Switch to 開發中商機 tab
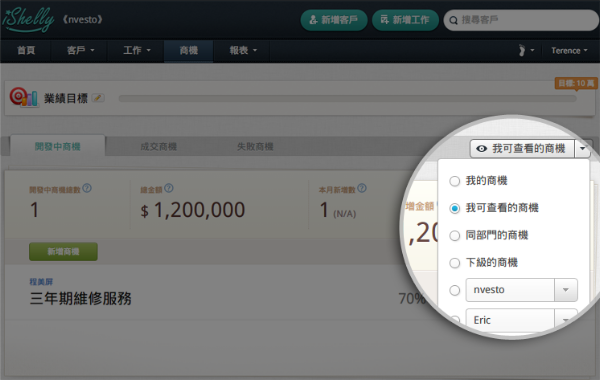 coord(57,146)
